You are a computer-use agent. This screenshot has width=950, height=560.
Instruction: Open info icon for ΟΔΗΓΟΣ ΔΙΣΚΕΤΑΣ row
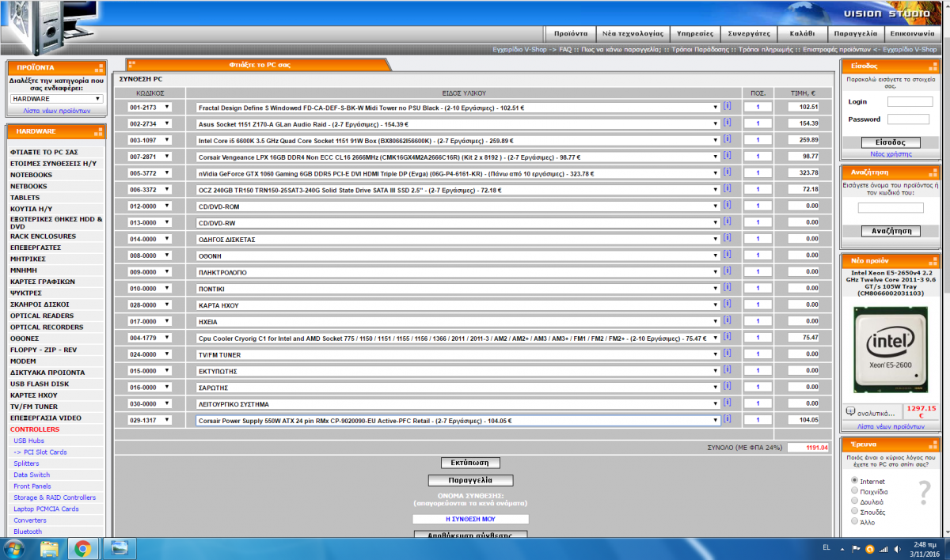pyautogui.click(x=728, y=239)
